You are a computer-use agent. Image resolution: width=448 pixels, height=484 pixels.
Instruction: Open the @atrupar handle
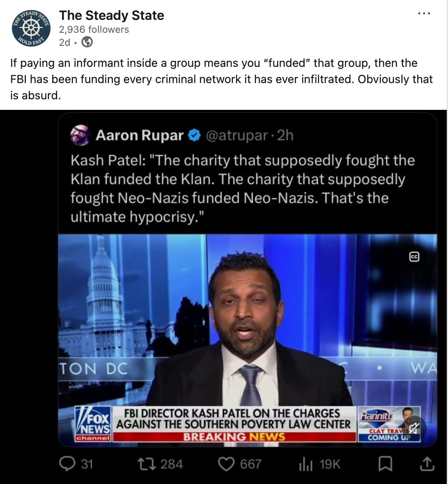(237, 135)
